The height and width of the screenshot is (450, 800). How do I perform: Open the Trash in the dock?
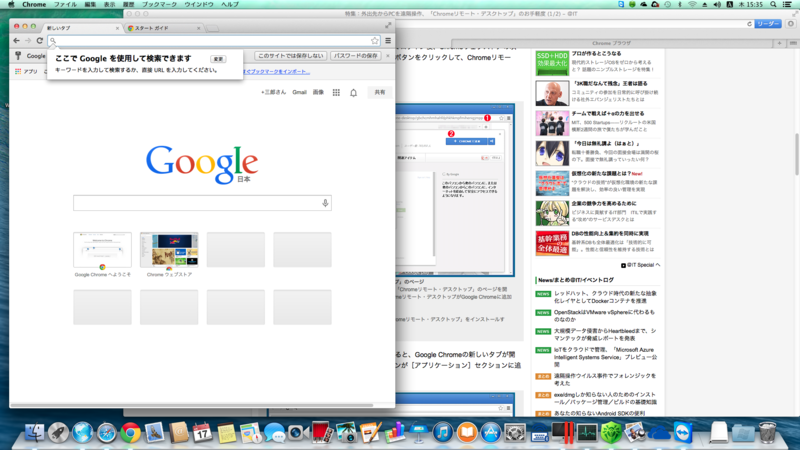767,433
